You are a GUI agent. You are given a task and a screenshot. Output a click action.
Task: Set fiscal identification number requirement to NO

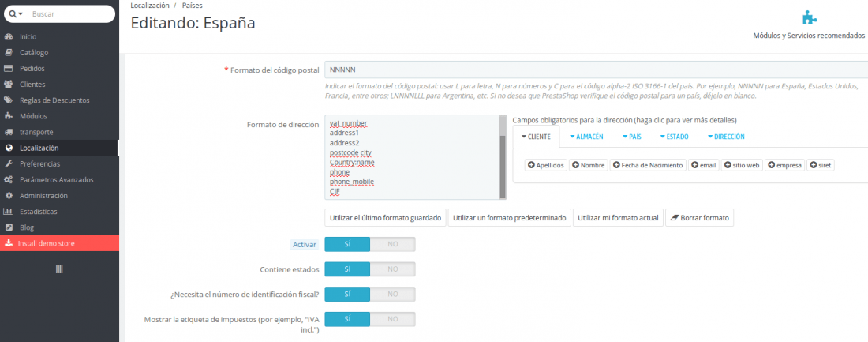click(392, 295)
